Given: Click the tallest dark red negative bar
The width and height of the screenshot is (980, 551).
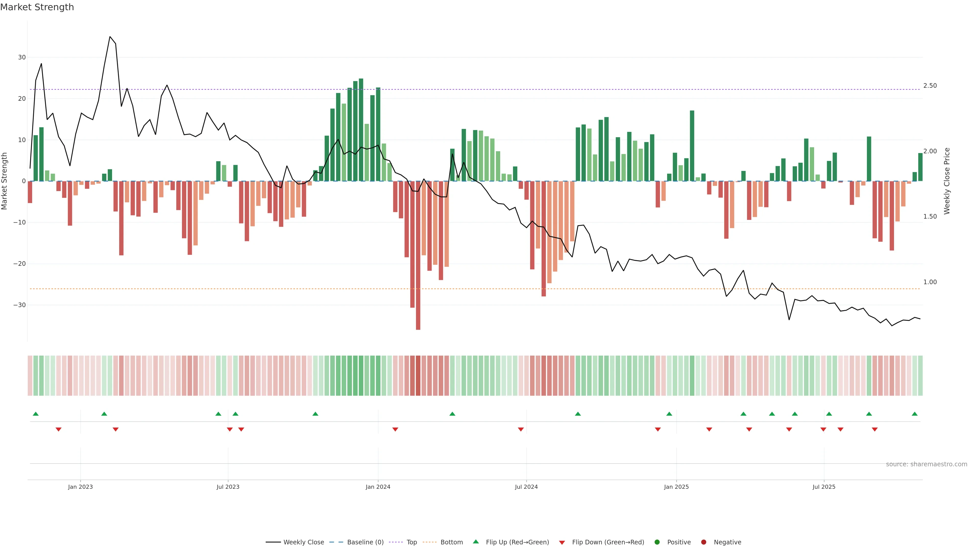Looking at the screenshot, I should click(418, 266).
